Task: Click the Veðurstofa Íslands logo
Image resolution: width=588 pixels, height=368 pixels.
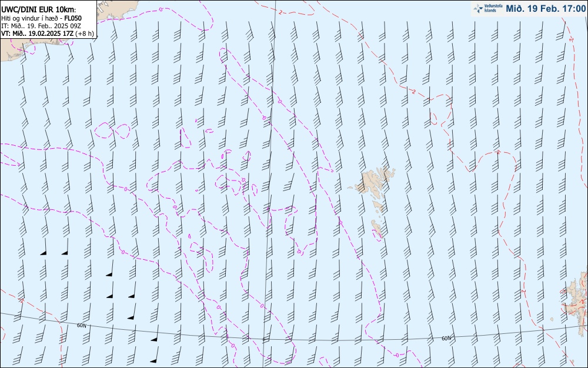Action: (x=488, y=8)
